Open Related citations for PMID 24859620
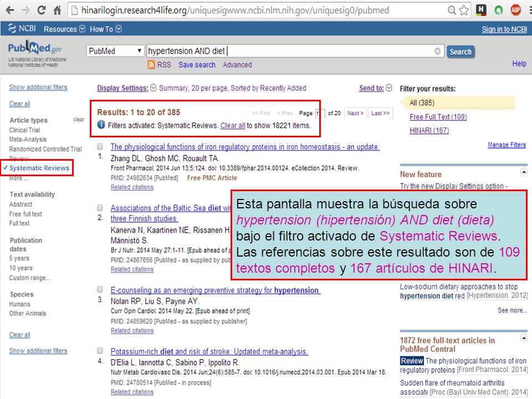Image resolution: width=532 pixels, height=399 pixels. (132, 330)
